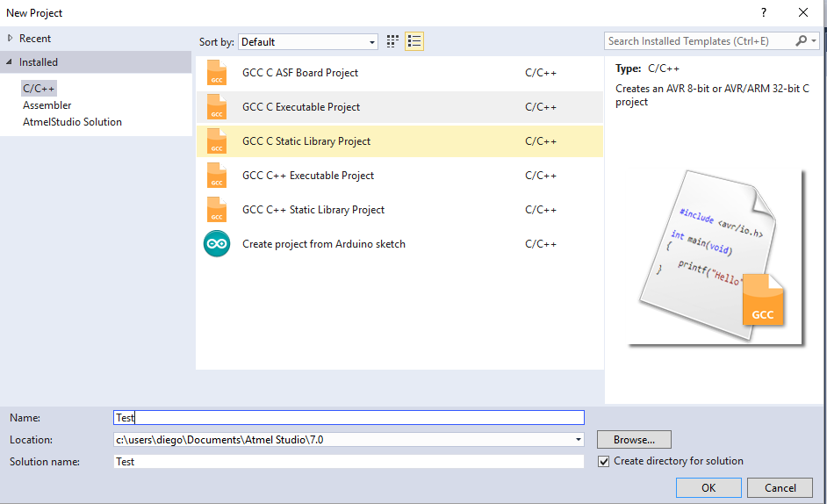827x504 pixels.
Task: Open the Sort by Default dropdown
Action: point(308,41)
